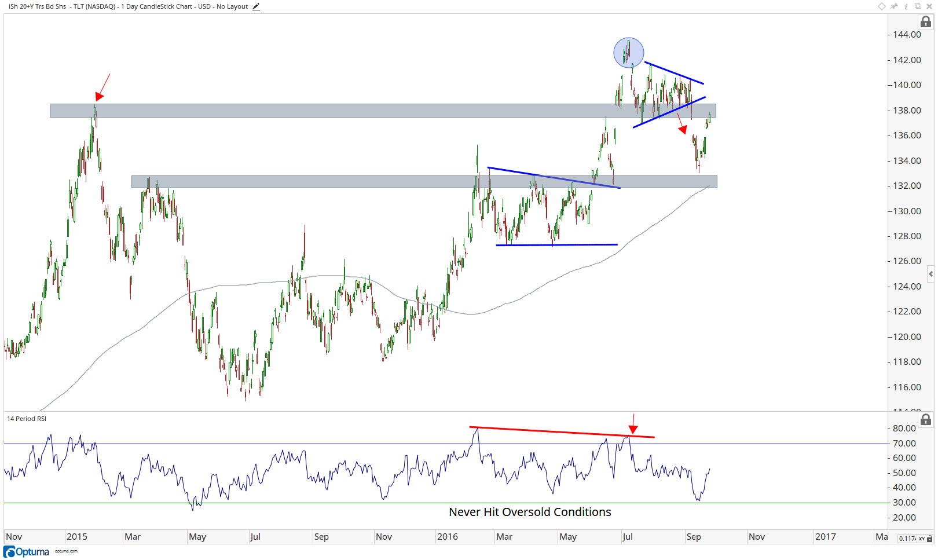Click the '14 Period RSI' label
Screen dimensions: 938x560
[x=27, y=419]
